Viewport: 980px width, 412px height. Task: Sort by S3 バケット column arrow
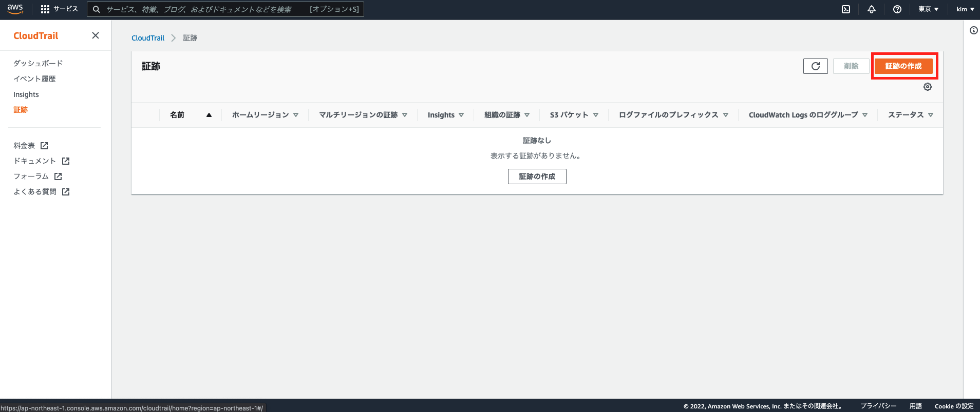(x=596, y=115)
